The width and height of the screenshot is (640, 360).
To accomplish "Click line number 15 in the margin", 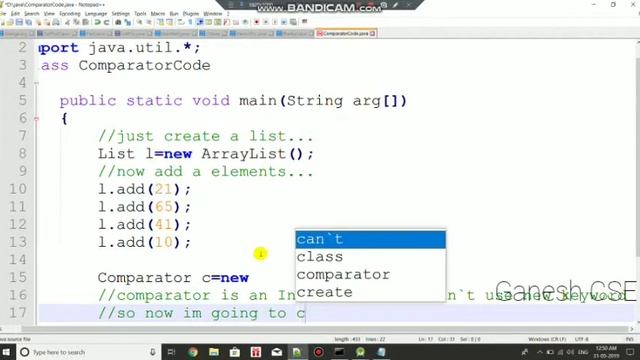I will click(x=18, y=278).
